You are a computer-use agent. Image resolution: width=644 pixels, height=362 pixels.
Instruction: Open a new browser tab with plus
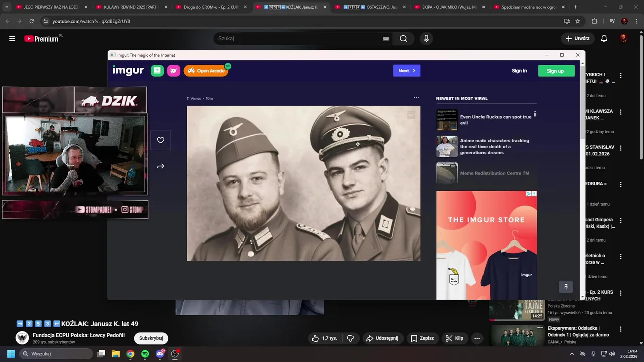pos(575,7)
